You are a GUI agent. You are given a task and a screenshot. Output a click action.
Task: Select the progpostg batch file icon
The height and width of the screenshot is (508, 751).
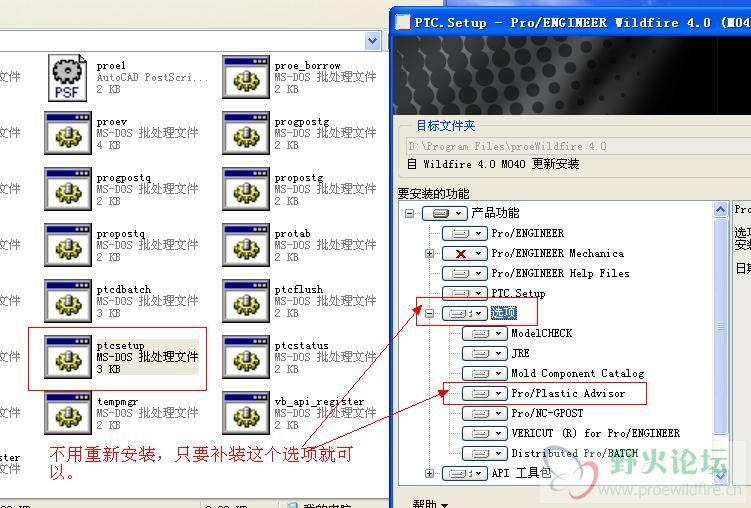(x=246, y=133)
